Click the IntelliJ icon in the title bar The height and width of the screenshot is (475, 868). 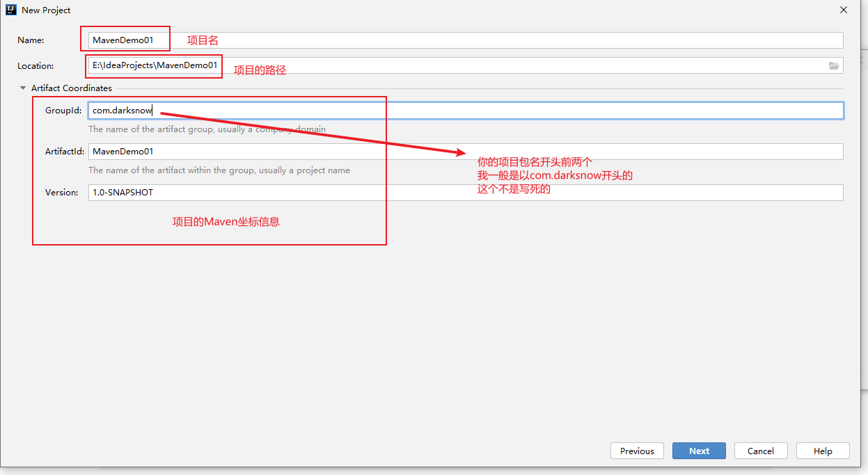pyautogui.click(x=11, y=10)
